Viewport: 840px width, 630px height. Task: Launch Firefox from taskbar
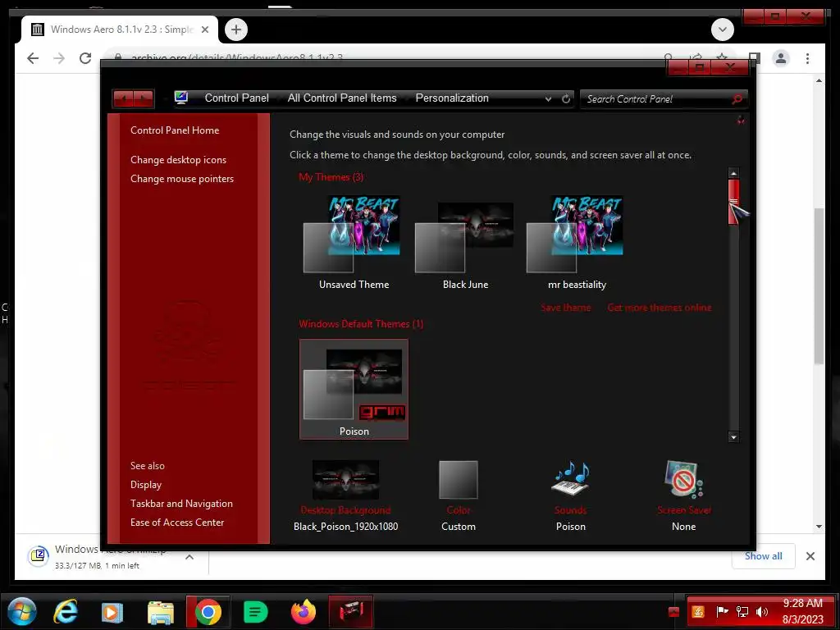[304, 612]
